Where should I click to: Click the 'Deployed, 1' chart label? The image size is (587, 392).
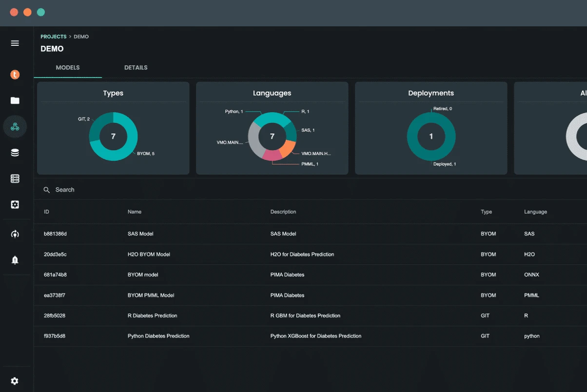click(445, 164)
